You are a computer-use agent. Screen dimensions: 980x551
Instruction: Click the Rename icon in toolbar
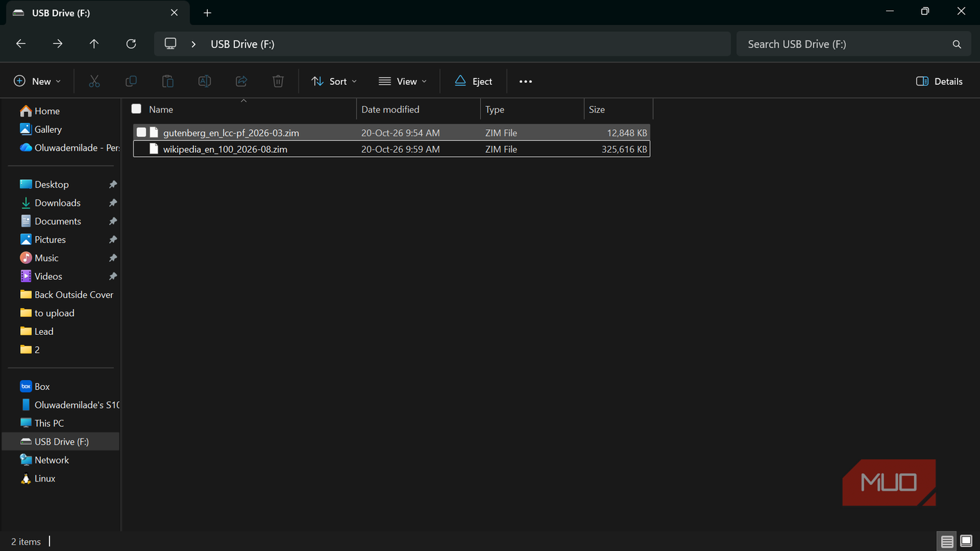(x=204, y=81)
